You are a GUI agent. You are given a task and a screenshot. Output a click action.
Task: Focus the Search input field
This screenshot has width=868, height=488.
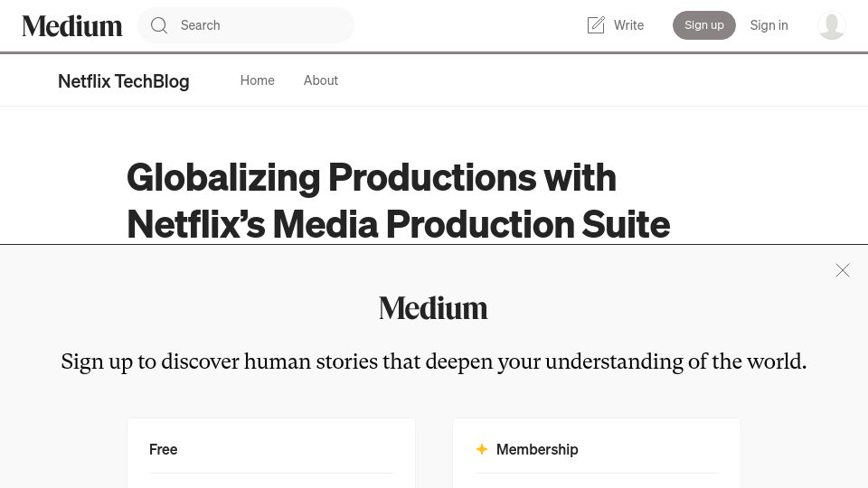[x=246, y=25]
